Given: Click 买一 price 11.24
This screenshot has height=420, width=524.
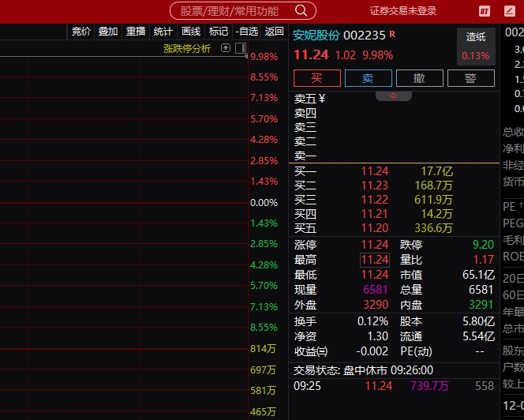Looking at the screenshot, I should pos(375,171).
